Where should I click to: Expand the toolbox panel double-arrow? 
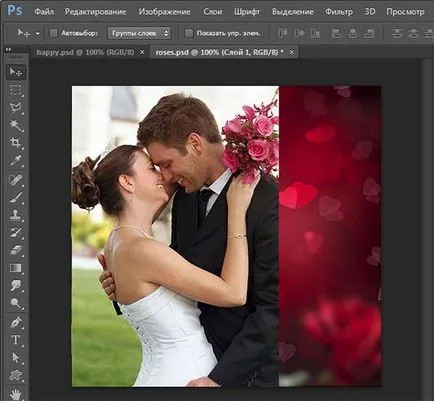(8, 50)
